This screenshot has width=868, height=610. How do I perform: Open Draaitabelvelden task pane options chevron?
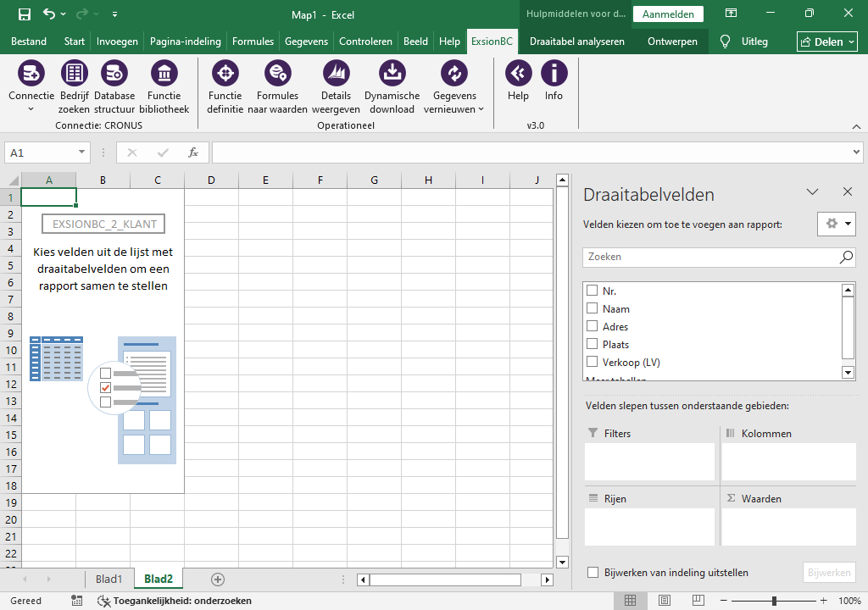point(812,192)
